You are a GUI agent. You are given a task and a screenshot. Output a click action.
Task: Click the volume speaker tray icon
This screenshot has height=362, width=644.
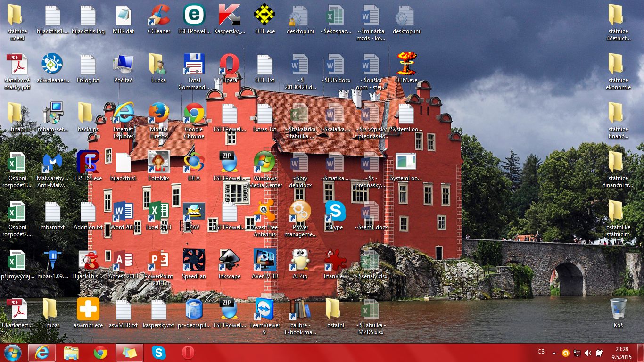pyautogui.click(x=588, y=353)
